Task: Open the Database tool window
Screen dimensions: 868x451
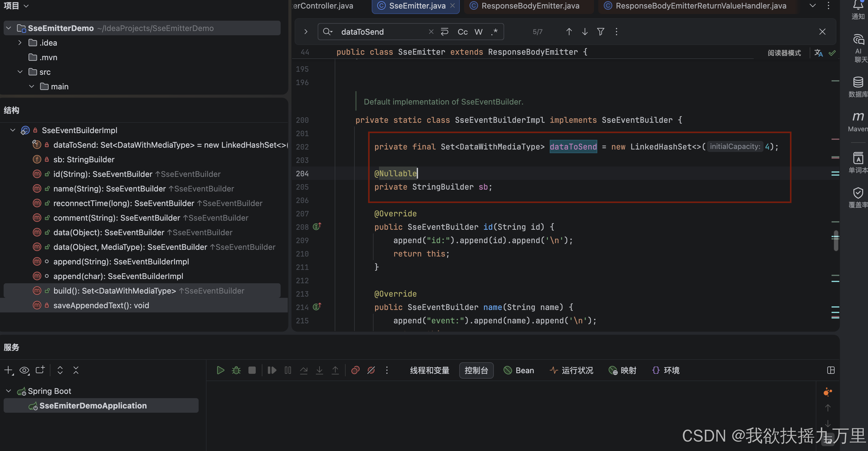Action: 858,87
